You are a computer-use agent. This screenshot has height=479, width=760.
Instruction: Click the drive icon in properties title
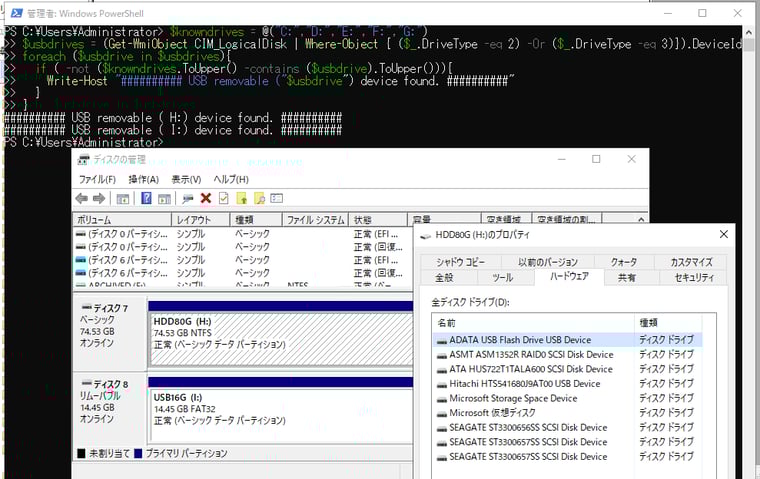click(x=425, y=235)
